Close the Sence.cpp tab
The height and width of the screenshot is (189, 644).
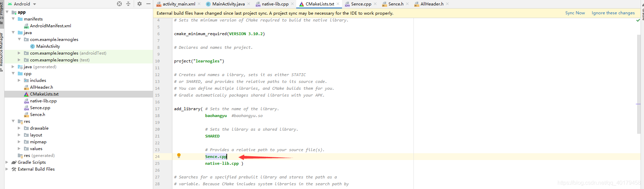(375, 4)
